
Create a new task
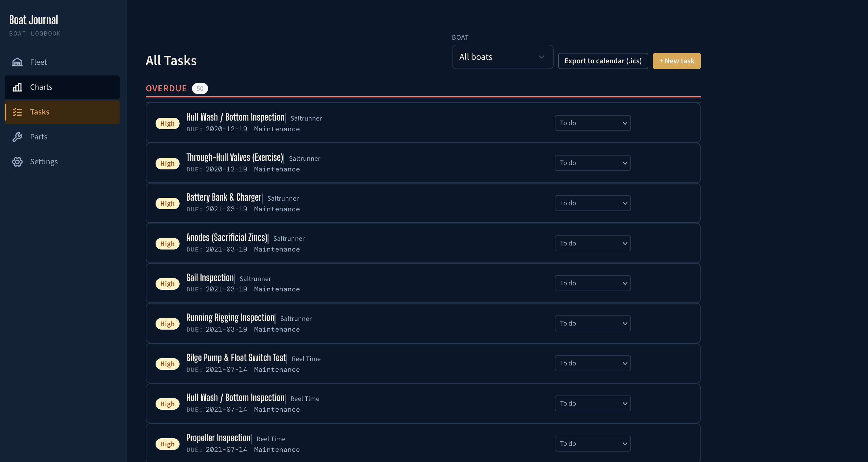point(677,61)
